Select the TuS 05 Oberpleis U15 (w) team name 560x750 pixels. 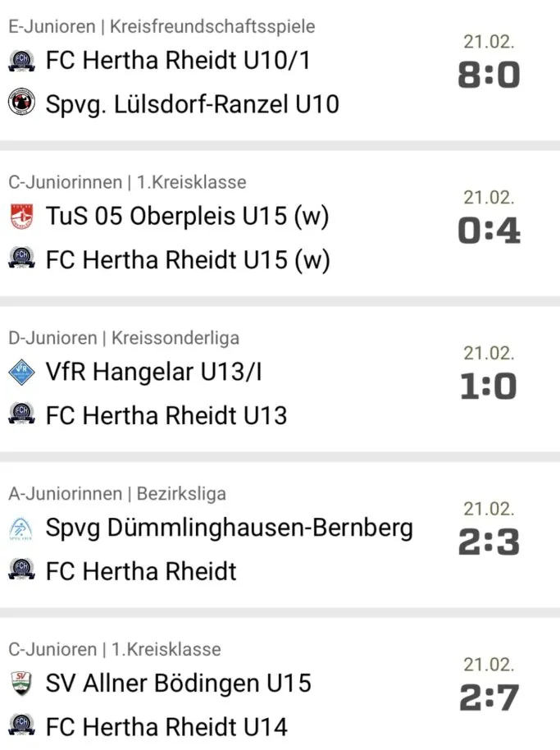187,217
